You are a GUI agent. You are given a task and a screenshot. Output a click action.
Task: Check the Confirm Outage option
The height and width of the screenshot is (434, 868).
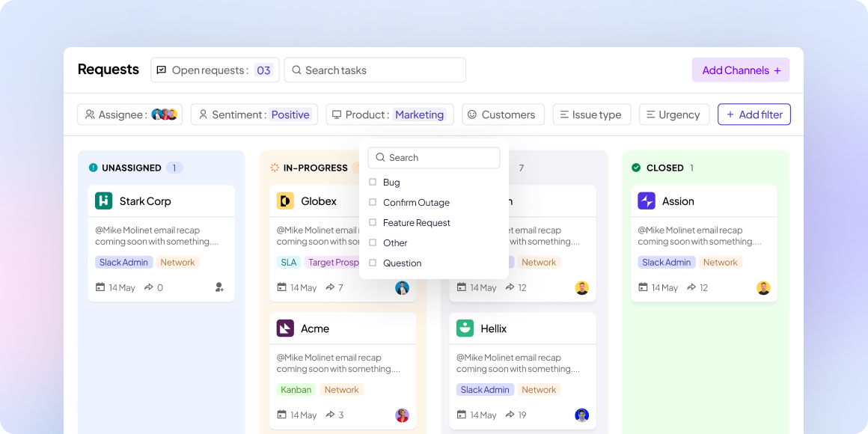coord(373,202)
